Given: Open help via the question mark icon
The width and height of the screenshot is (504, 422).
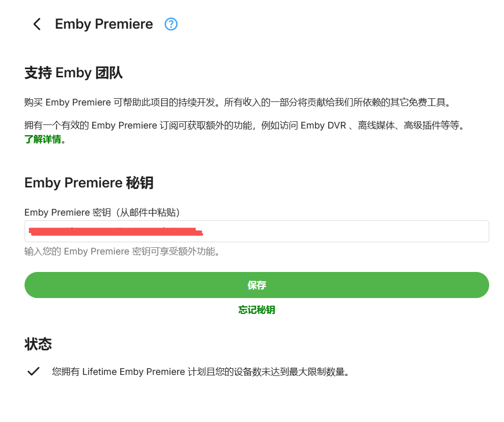Looking at the screenshot, I should pos(171,24).
